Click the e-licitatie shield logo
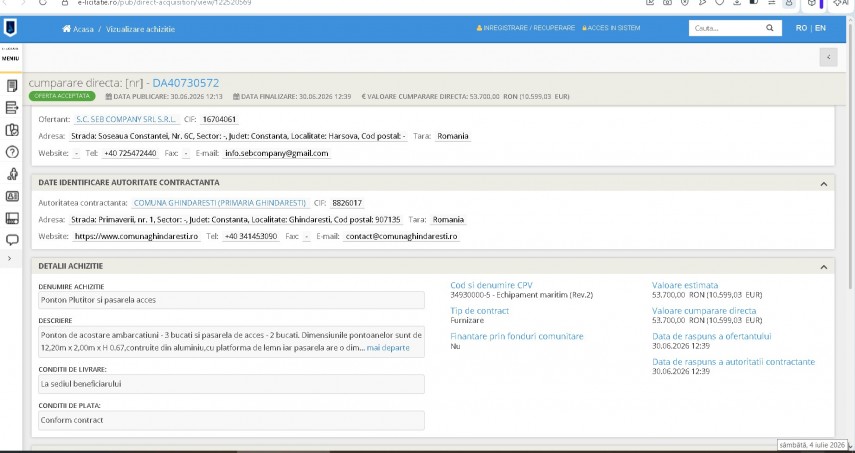The height and width of the screenshot is (453, 855). tap(10, 28)
